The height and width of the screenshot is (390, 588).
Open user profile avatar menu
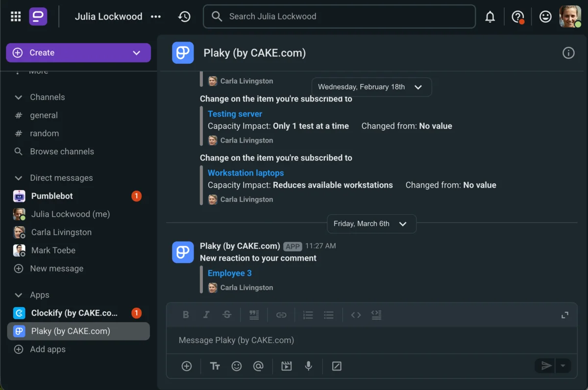tap(570, 17)
